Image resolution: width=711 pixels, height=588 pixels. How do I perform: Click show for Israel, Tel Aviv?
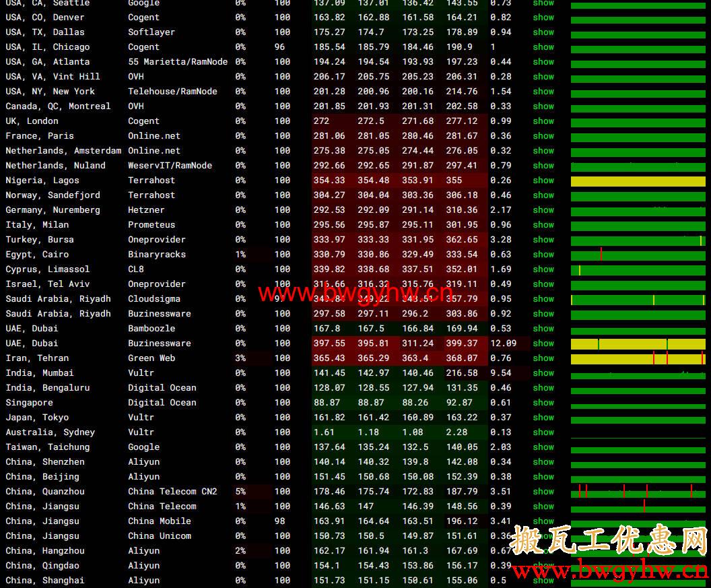click(x=543, y=284)
